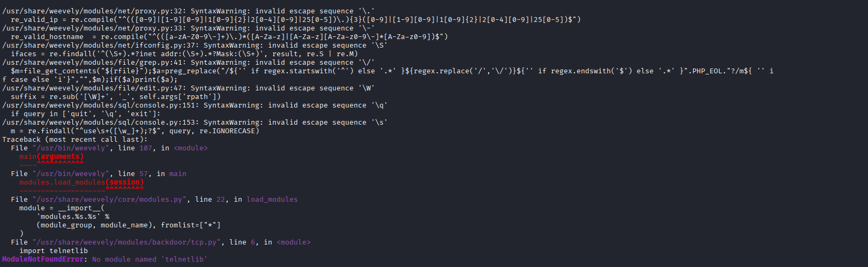Click the "No module named 'telnetlib'" message
868x267 pixels.
click(x=149, y=260)
